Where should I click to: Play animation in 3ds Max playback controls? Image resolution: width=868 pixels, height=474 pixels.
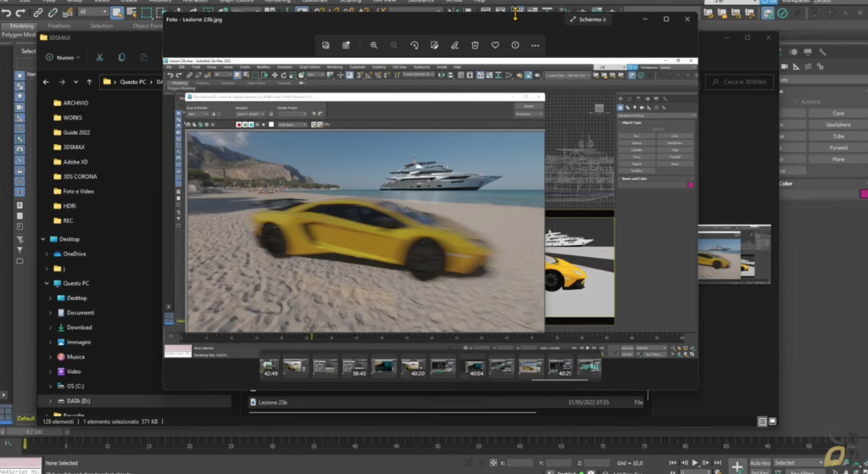[695, 462]
